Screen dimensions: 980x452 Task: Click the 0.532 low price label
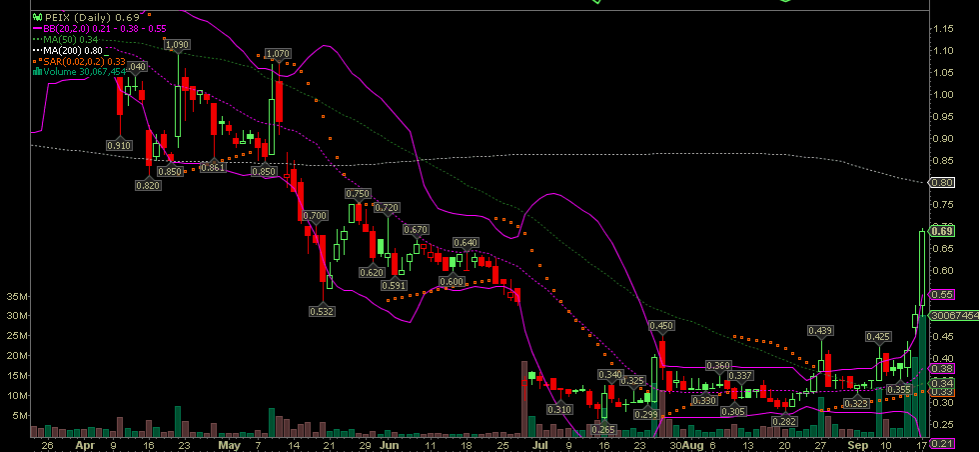coord(322,311)
